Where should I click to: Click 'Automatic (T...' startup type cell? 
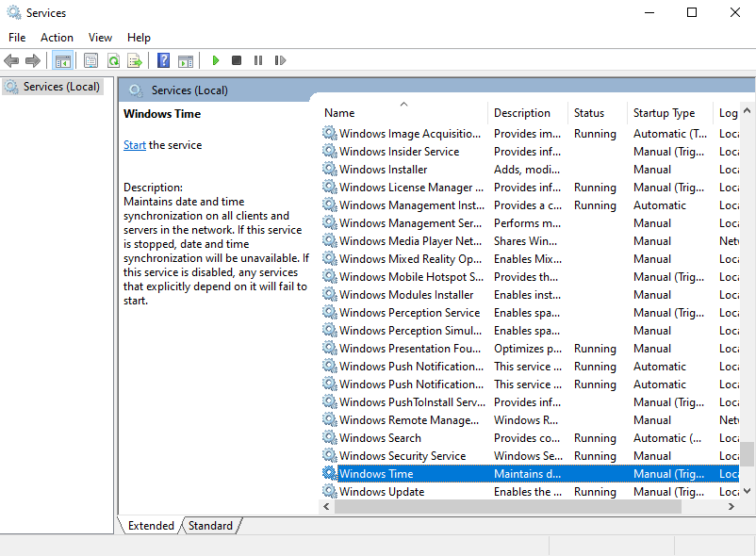669,134
